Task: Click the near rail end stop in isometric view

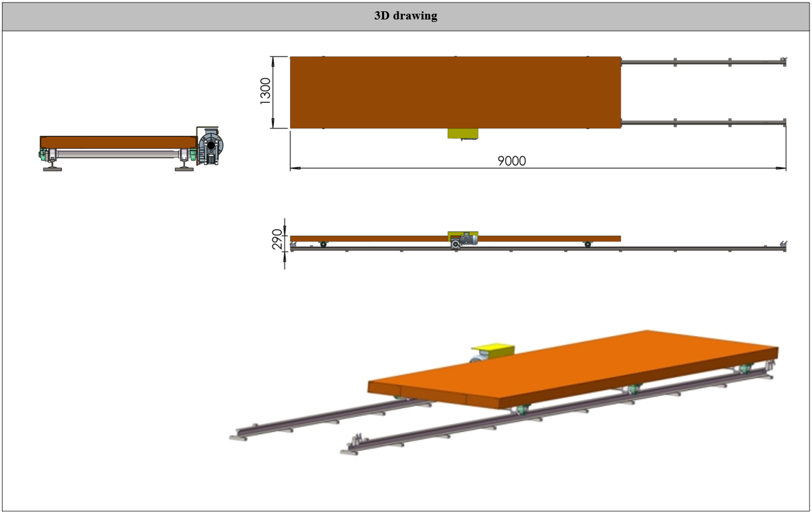Action: click(x=354, y=444)
